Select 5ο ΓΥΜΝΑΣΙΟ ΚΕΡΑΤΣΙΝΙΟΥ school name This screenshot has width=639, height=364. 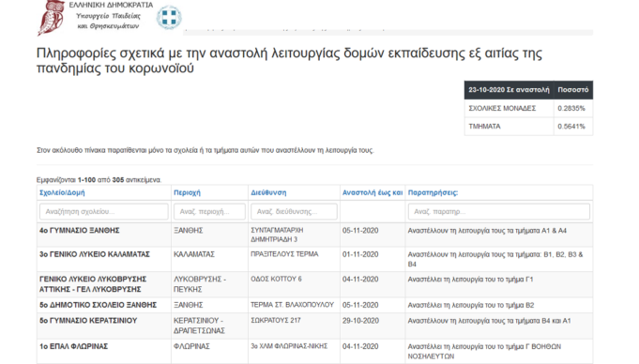coord(88,321)
